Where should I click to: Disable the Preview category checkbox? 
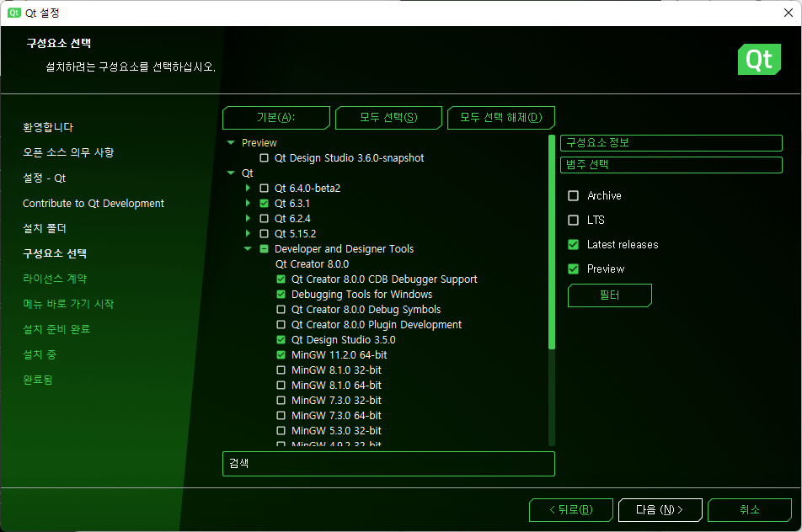click(574, 269)
